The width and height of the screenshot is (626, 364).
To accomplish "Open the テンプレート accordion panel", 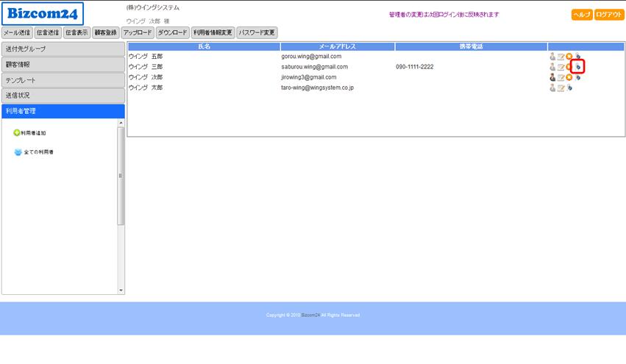I will [63, 80].
